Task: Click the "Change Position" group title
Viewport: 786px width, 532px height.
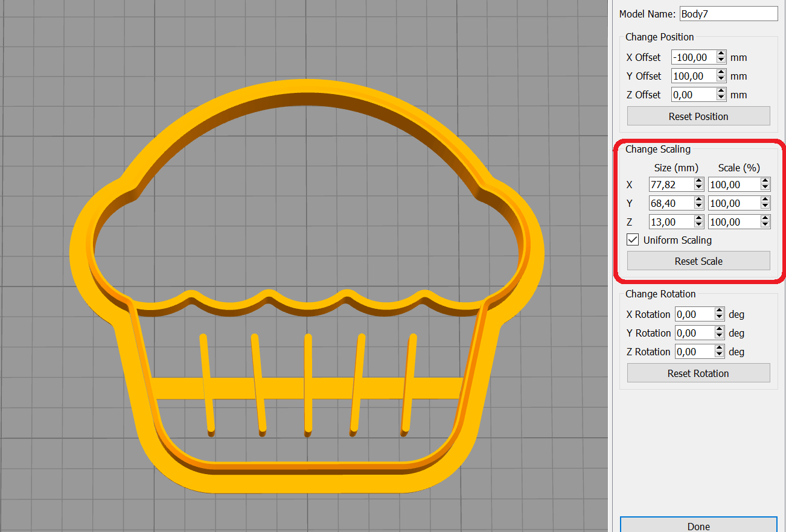Action: 660,37
